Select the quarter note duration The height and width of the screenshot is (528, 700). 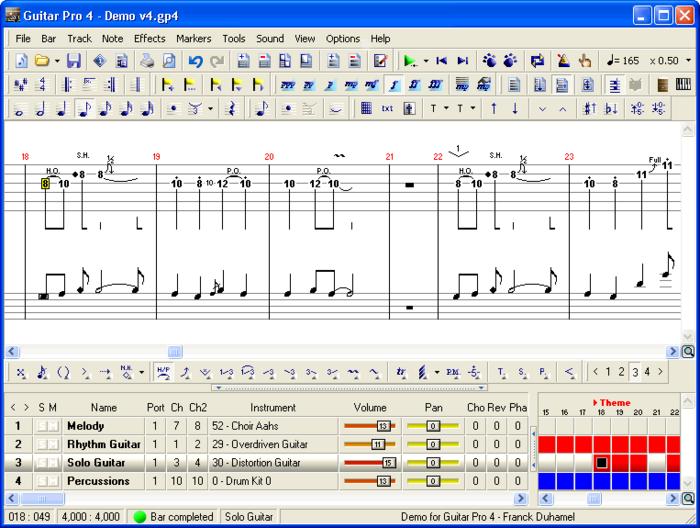[x=62, y=108]
